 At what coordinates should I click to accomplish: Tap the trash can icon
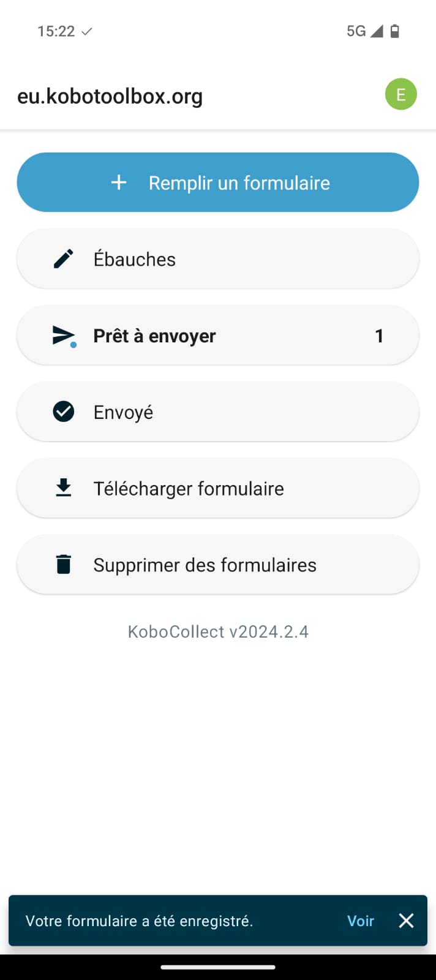tap(64, 565)
